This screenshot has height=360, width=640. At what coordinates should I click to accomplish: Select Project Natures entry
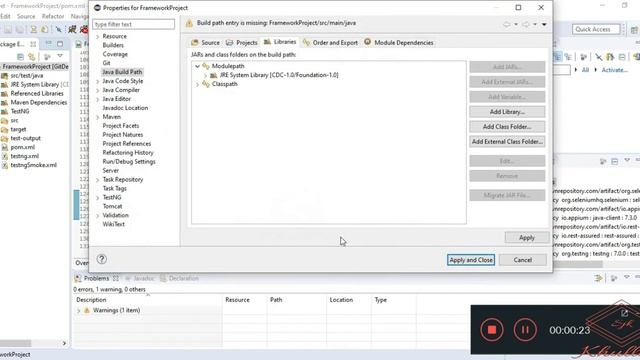[x=123, y=135]
